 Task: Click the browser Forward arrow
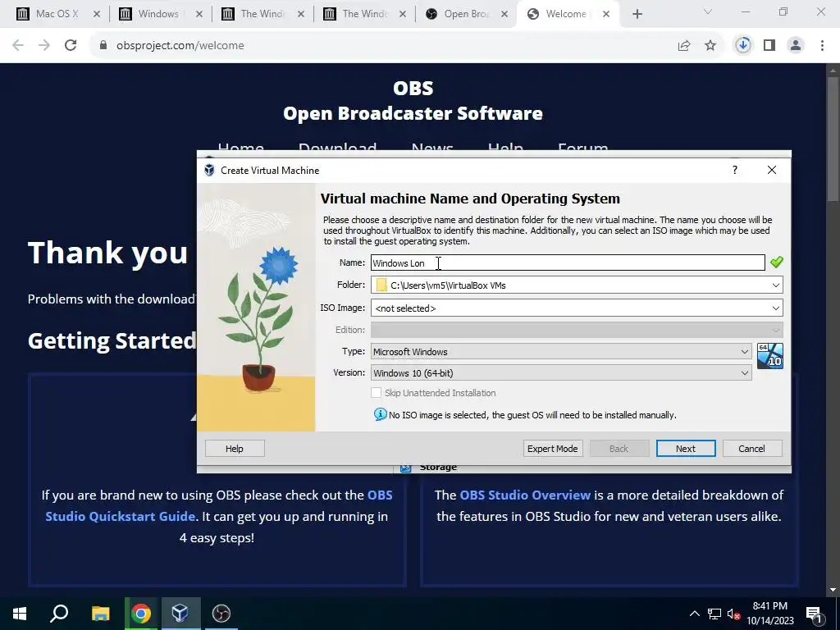point(44,46)
